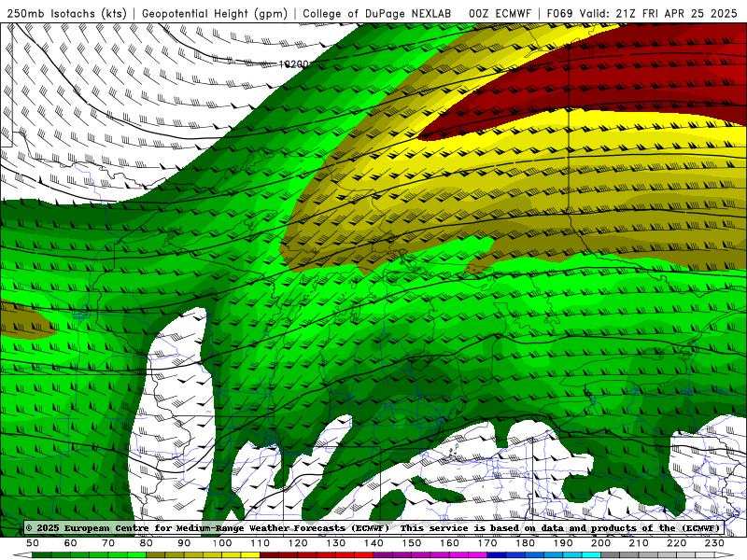Click the '200' color scale label
The image size is (747, 560).
tap(600, 543)
